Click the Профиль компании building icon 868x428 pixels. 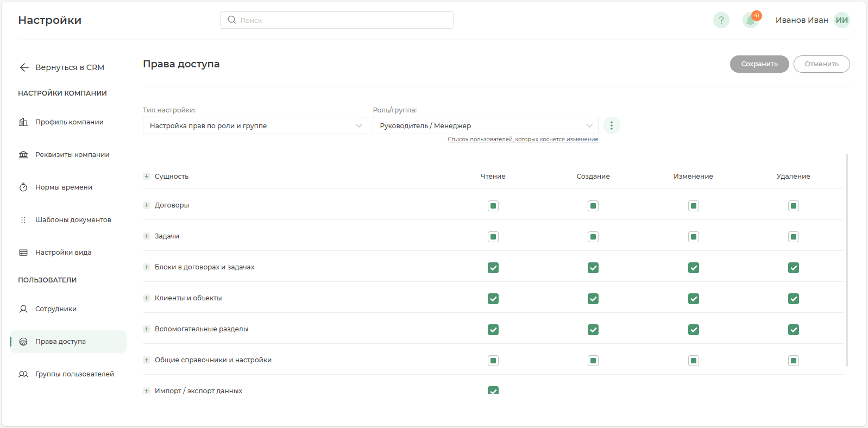23,122
